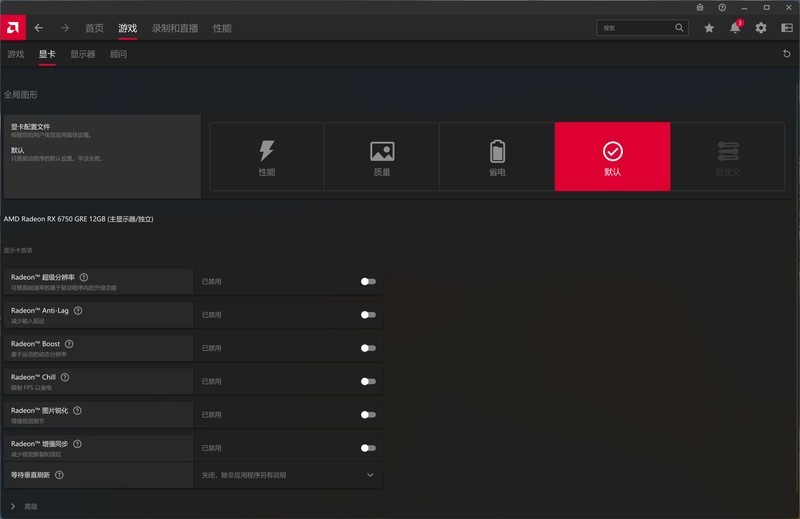The image size is (800, 519).
Task: Show help for Radeon Chill
Action: coord(65,377)
